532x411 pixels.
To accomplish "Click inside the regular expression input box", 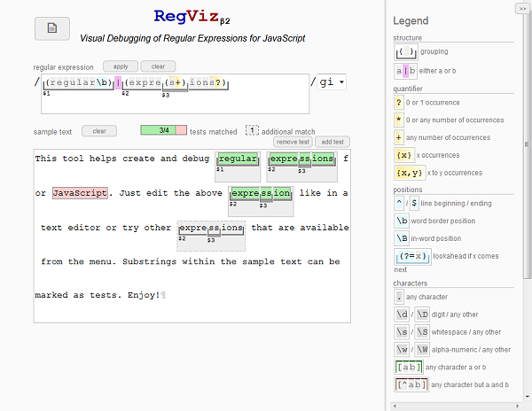I will click(175, 94).
